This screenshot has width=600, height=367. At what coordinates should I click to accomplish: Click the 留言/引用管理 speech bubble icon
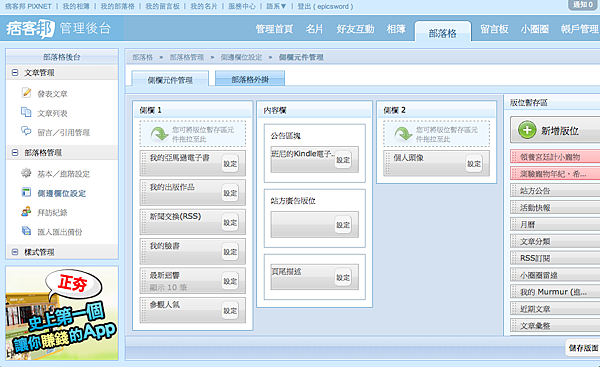(26, 131)
